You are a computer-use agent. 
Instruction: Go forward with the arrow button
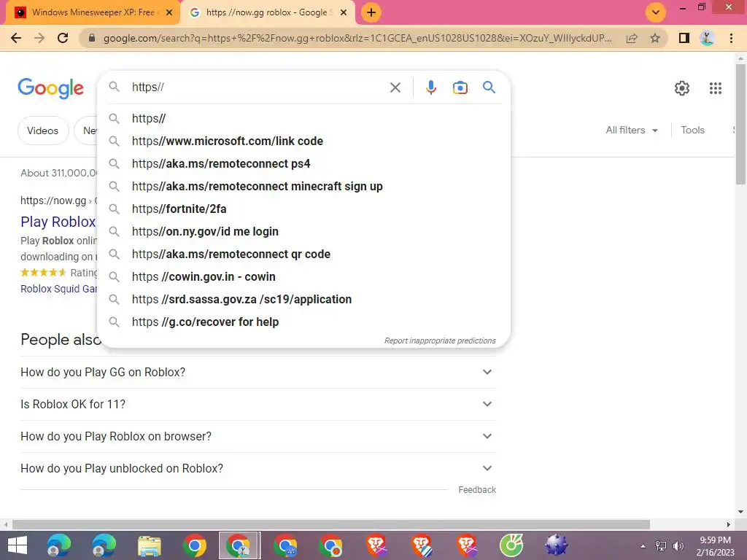(39, 38)
